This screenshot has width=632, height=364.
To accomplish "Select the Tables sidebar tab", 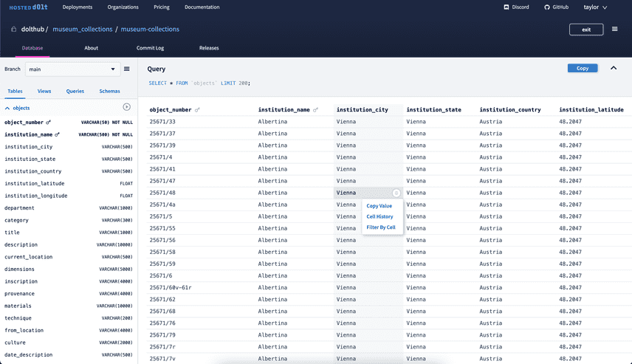I will (15, 91).
